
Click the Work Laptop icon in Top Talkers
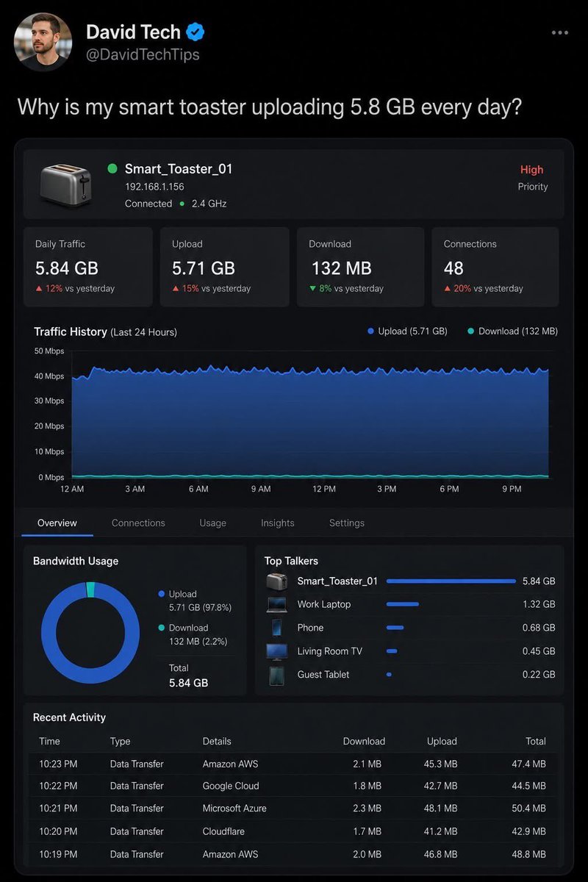(276, 605)
